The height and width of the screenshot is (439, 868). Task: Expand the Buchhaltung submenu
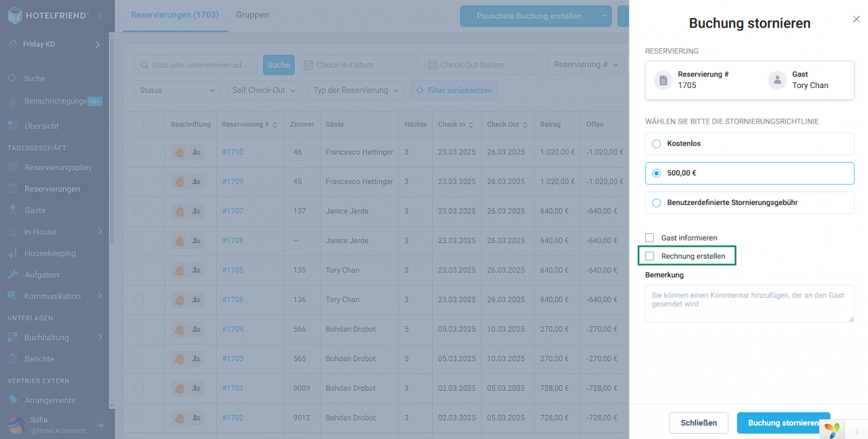click(99, 338)
